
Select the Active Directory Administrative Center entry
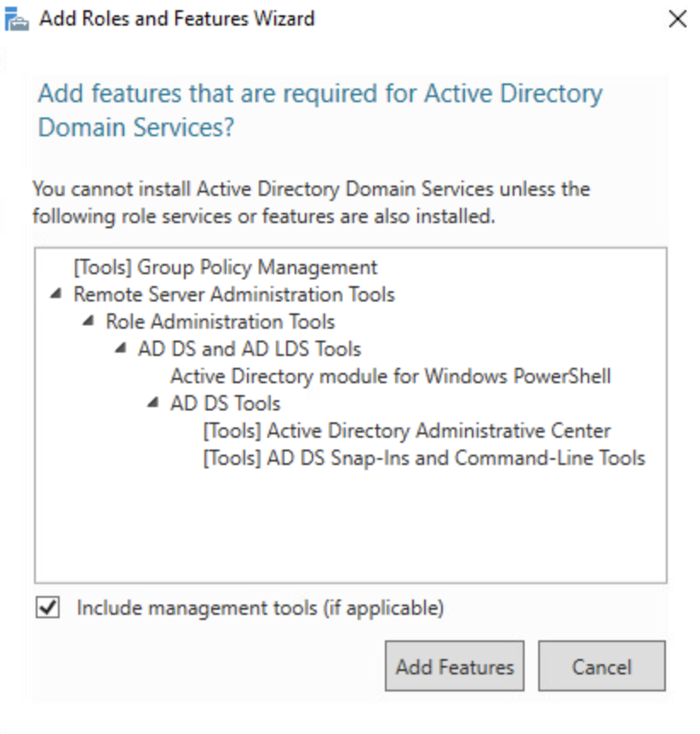(x=406, y=431)
